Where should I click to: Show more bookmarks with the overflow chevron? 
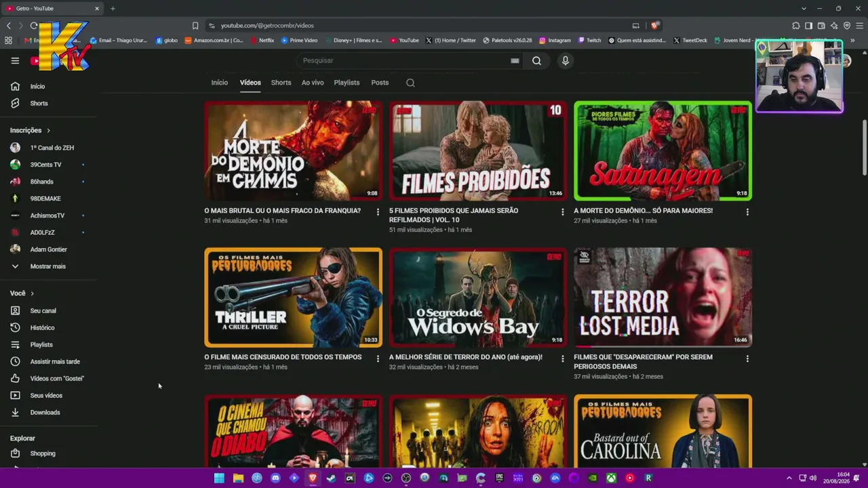pyautogui.click(x=852, y=41)
